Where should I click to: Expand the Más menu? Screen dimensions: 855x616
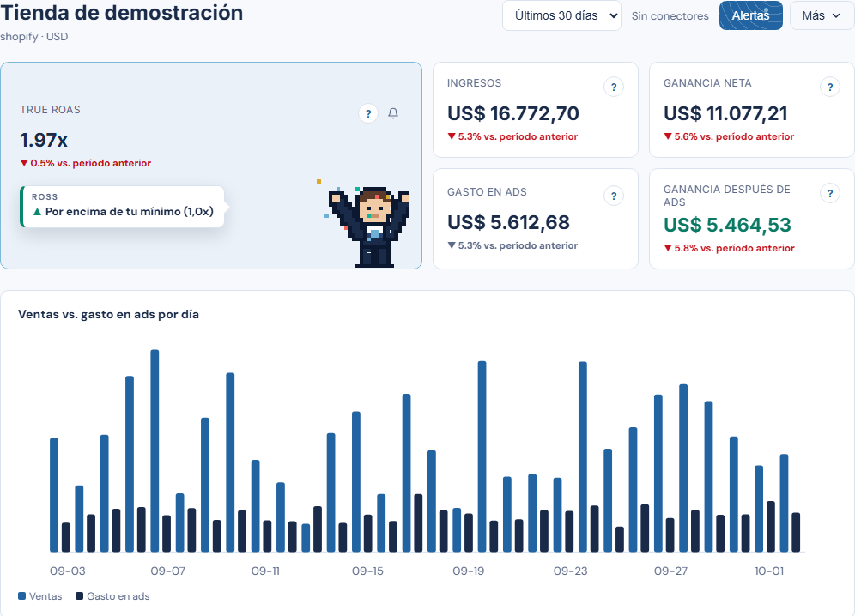point(821,15)
